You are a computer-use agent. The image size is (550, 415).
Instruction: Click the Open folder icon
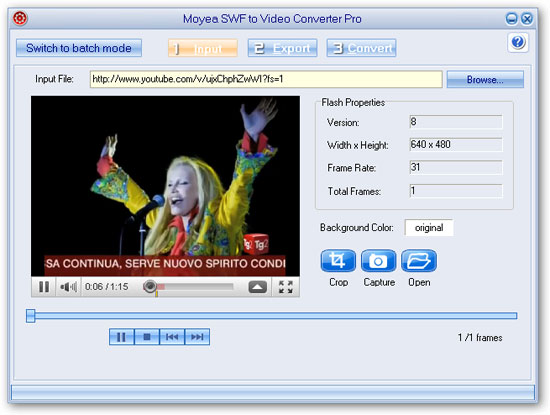(x=419, y=261)
